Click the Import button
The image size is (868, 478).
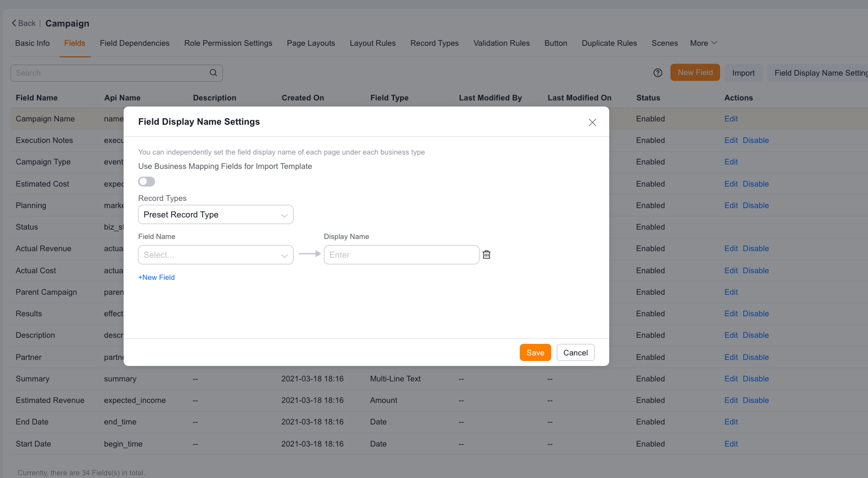pyautogui.click(x=743, y=73)
